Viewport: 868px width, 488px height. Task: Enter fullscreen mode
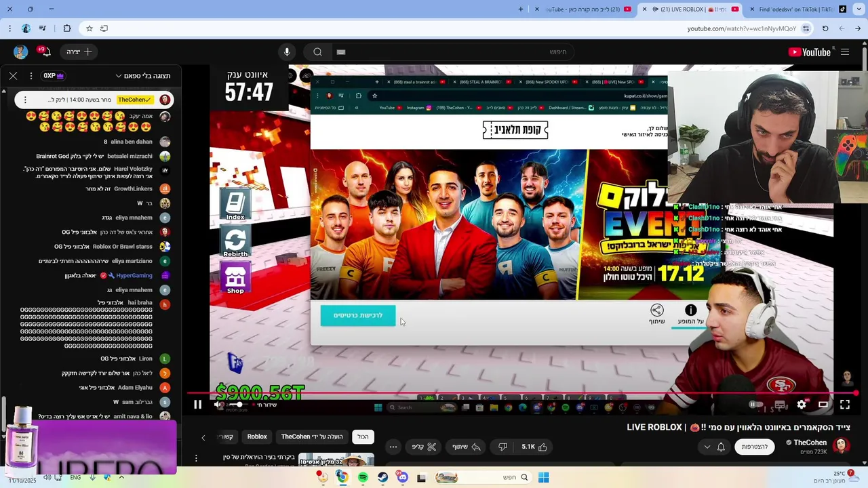click(845, 405)
